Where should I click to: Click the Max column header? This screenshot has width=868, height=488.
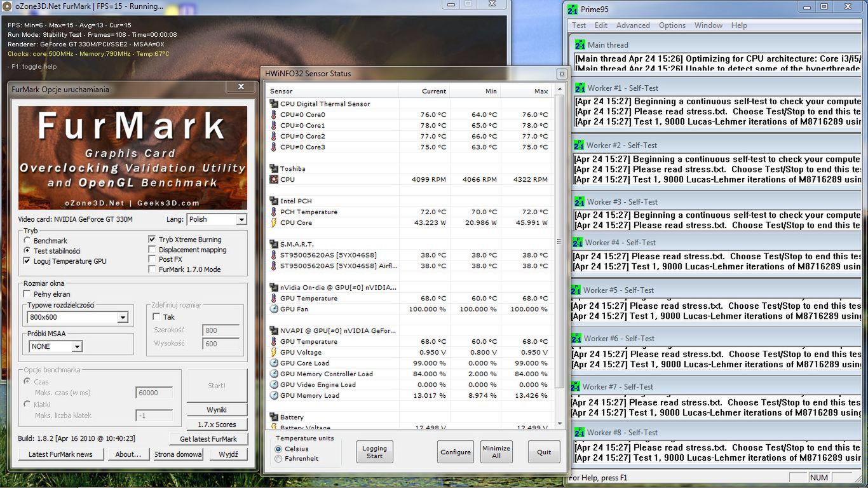526,91
